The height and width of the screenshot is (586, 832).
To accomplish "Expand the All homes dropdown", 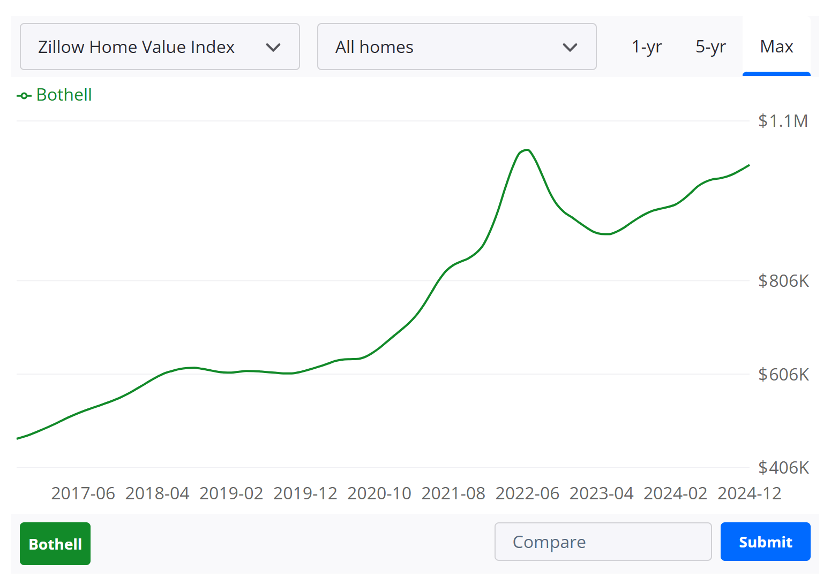I will [x=456, y=47].
